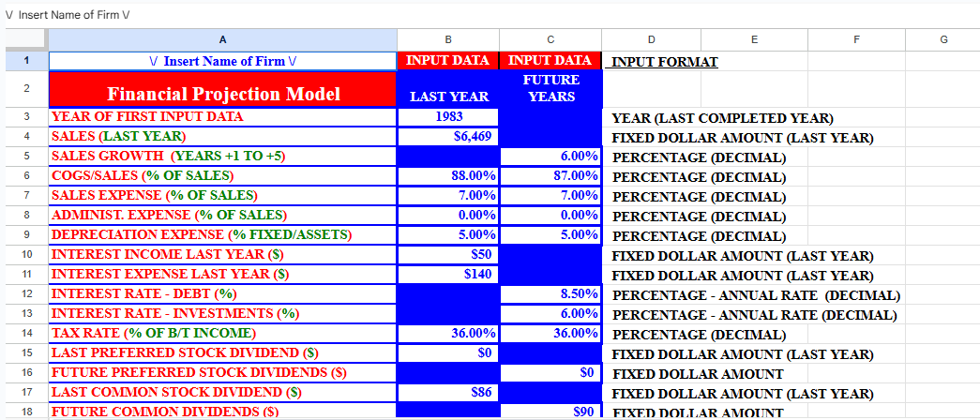Select the SALES GROWTH label cell
This screenshot has height=420, width=980.
(222, 157)
